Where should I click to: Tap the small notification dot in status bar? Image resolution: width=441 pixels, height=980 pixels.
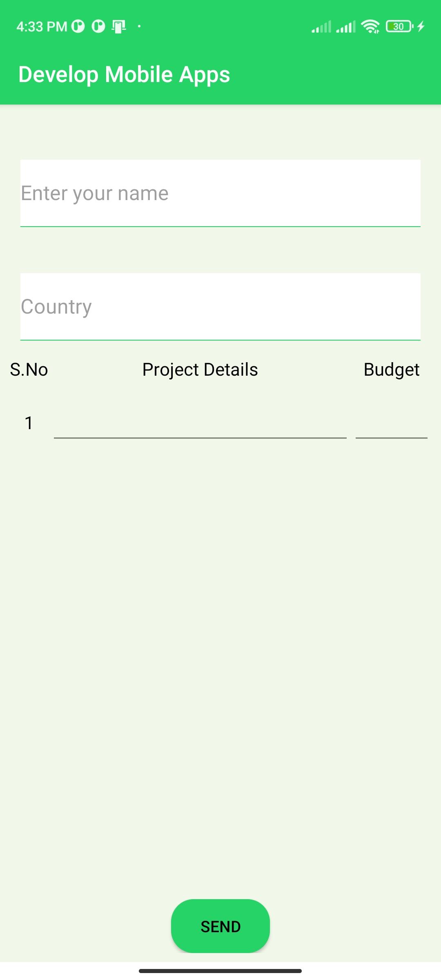coord(139,27)
